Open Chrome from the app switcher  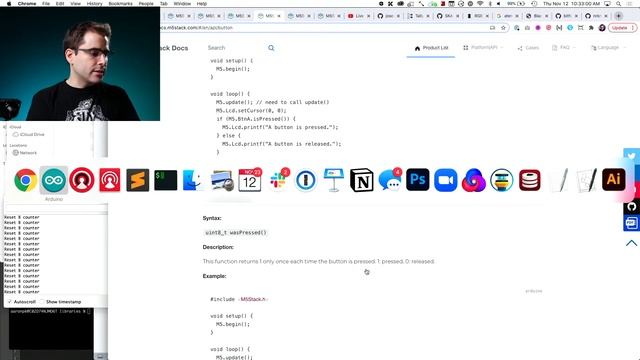(x=26, y=180)
